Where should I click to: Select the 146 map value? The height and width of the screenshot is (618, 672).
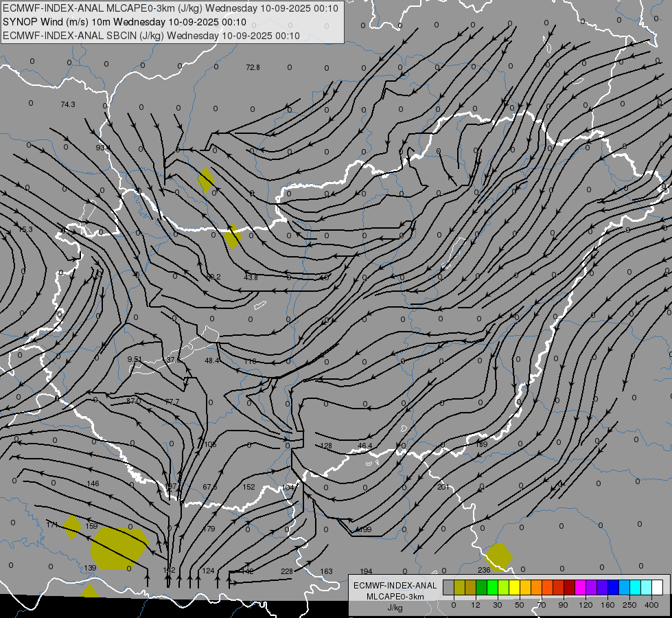coord(93,483)
